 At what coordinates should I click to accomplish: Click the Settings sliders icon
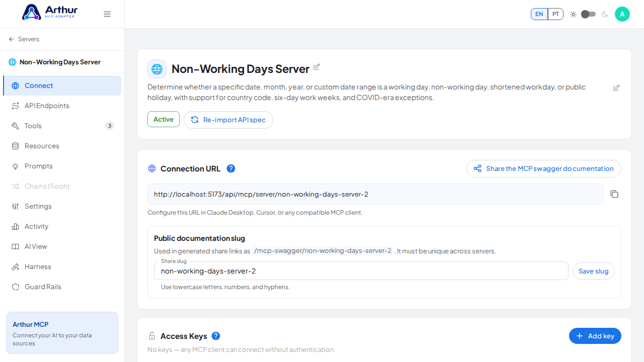pos(15,206)
